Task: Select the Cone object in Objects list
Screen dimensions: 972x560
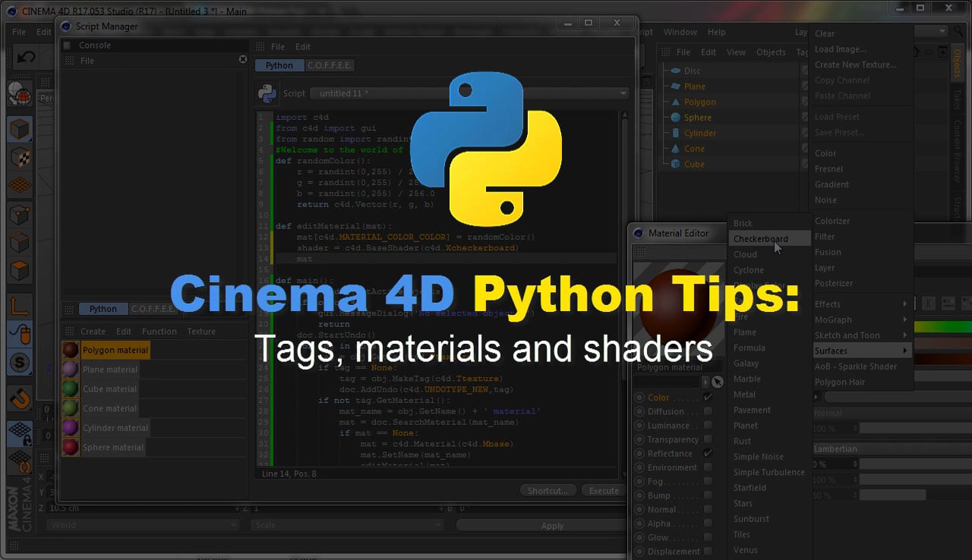Action: [x=694, y=149]
